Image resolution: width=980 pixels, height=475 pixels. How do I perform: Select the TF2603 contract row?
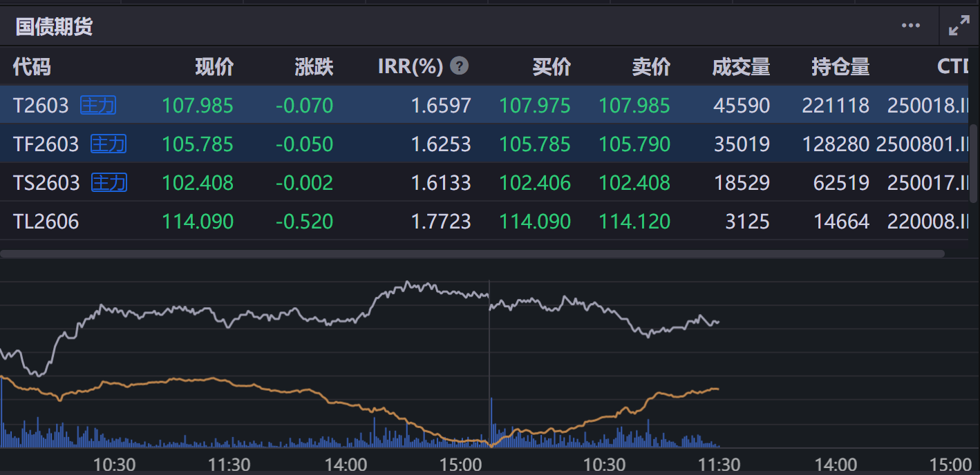pyautogui.click(x=484, y=144)
